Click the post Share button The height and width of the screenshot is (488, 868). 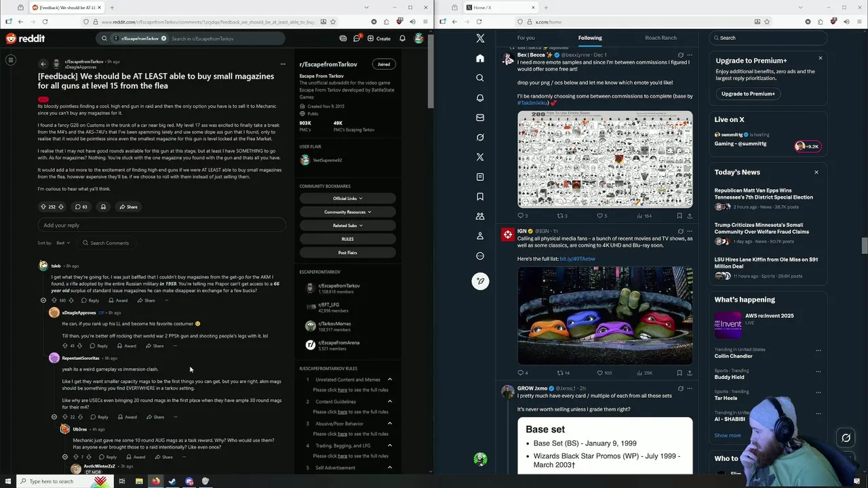tap(128, 207)
